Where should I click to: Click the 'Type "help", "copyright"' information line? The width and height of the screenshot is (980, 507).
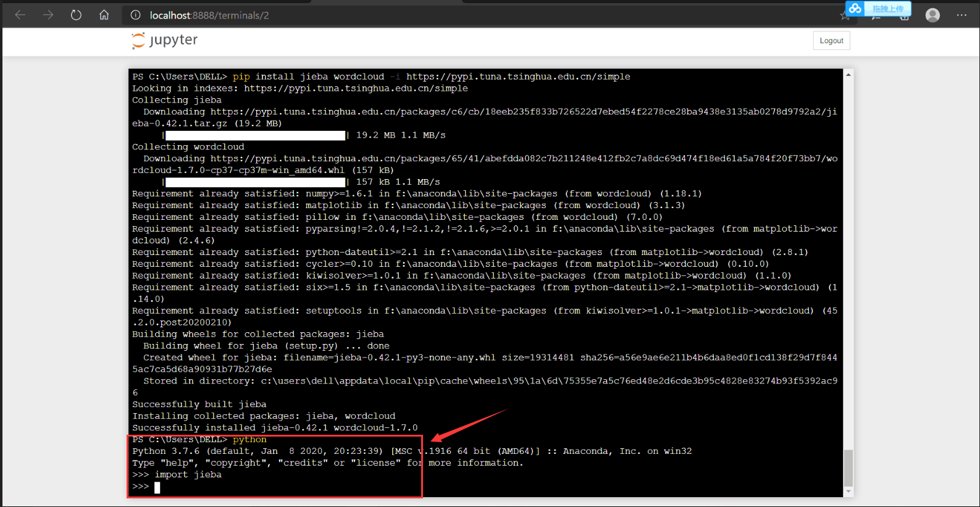[x=328, y=463]
